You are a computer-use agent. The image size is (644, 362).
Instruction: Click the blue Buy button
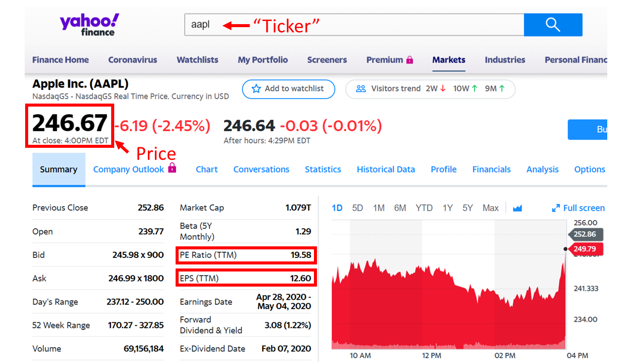pyautogui.click(x=587, y=129)
